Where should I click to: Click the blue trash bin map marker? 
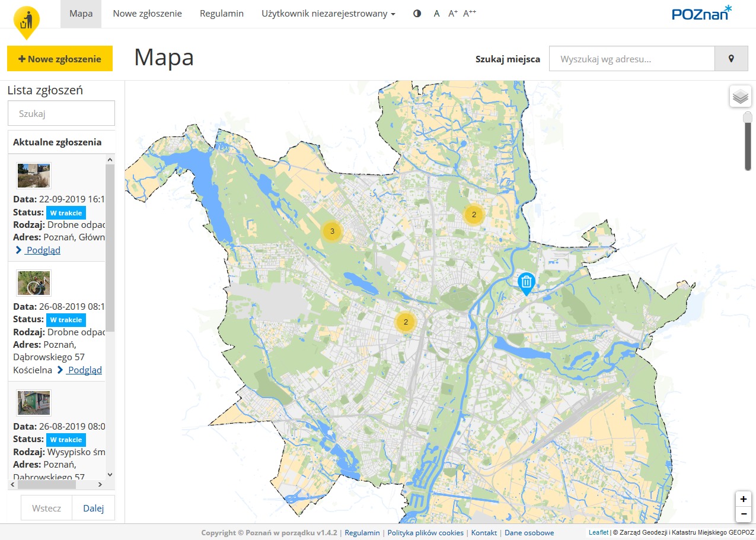click(x=526, y=282)
